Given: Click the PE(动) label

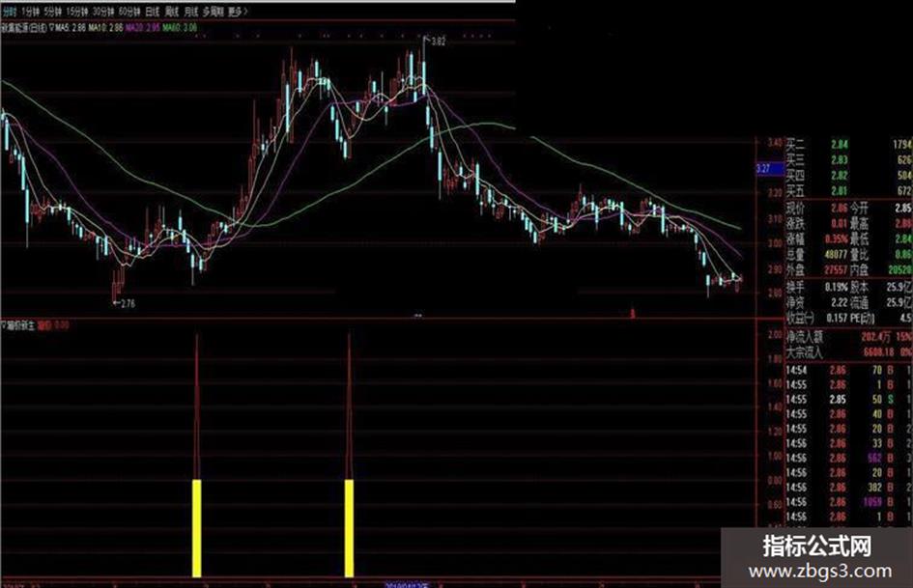Looking at the screenshot, I should click(863, 319).
